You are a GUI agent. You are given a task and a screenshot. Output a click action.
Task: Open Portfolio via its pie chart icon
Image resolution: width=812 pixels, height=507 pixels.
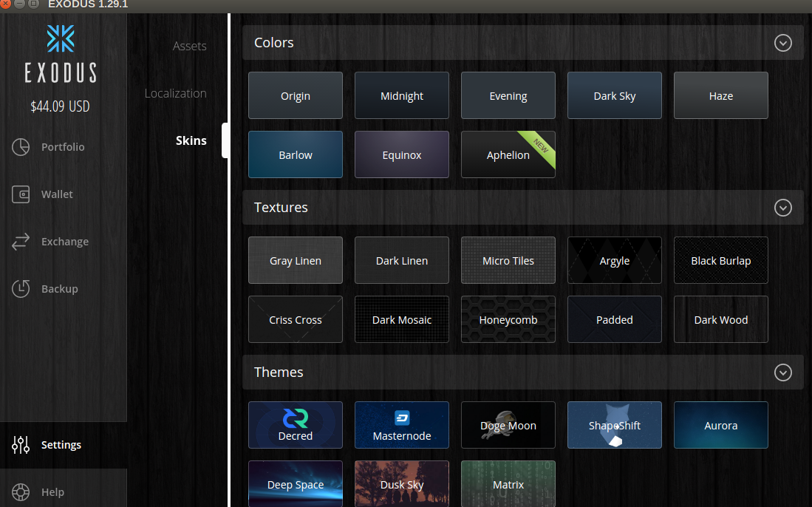[21, 147]
